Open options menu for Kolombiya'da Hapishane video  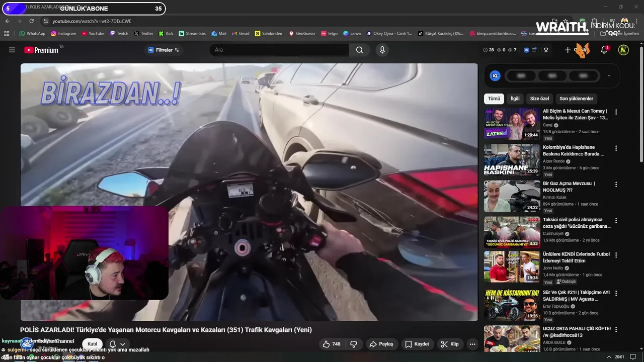click(x=616, y=148)
